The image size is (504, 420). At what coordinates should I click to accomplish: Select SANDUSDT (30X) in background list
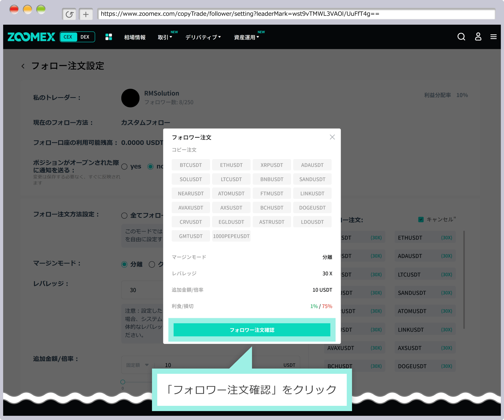pos(425,293)
